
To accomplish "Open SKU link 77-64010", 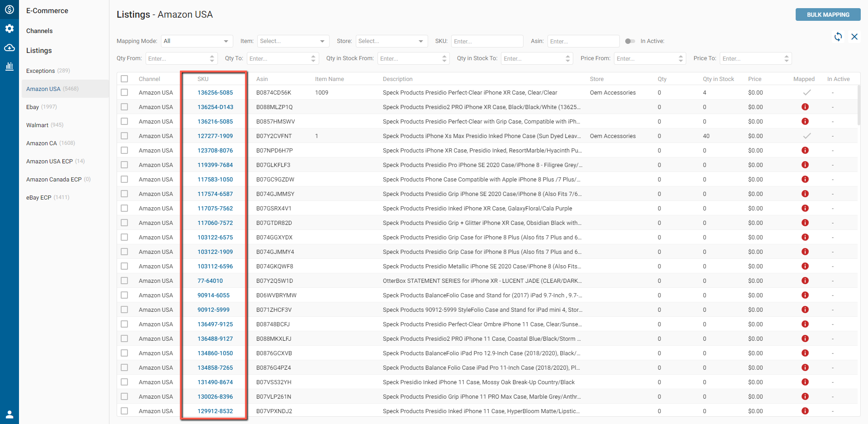I will tap(210, 281).
